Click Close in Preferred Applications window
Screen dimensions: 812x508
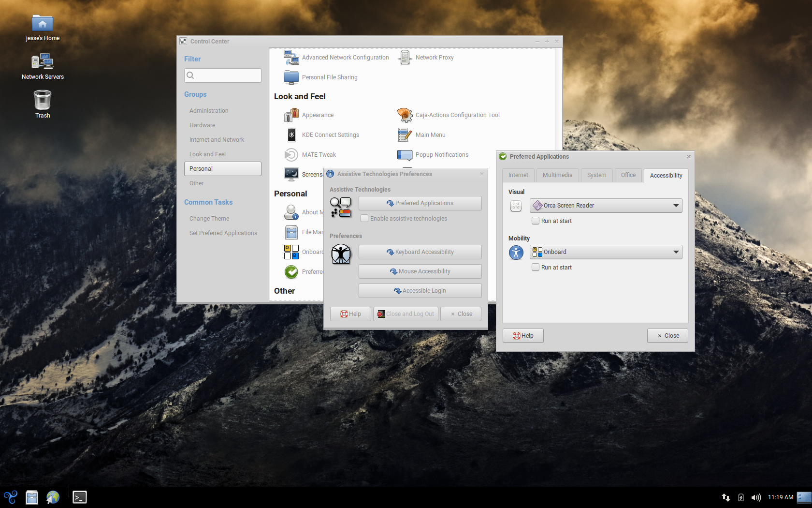(x=667, y=336)
